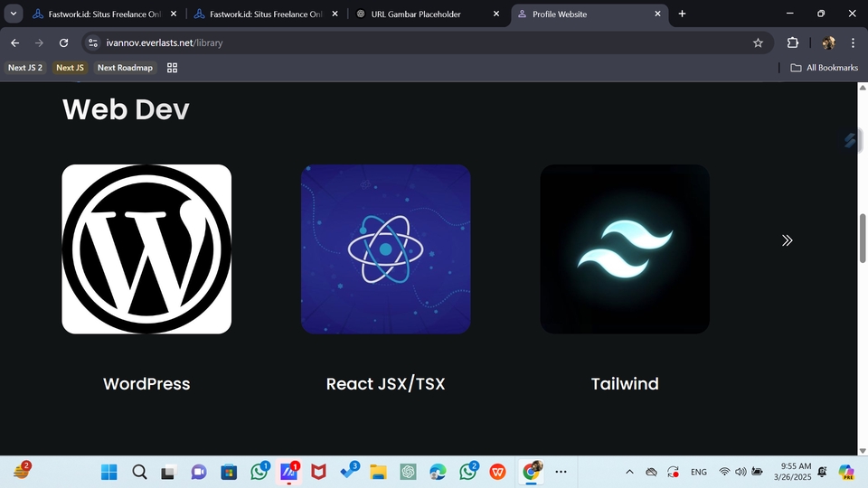Open Task View on the taskbar
The height and width of the screenshot is (488, 868).
[x=168, y=472]
